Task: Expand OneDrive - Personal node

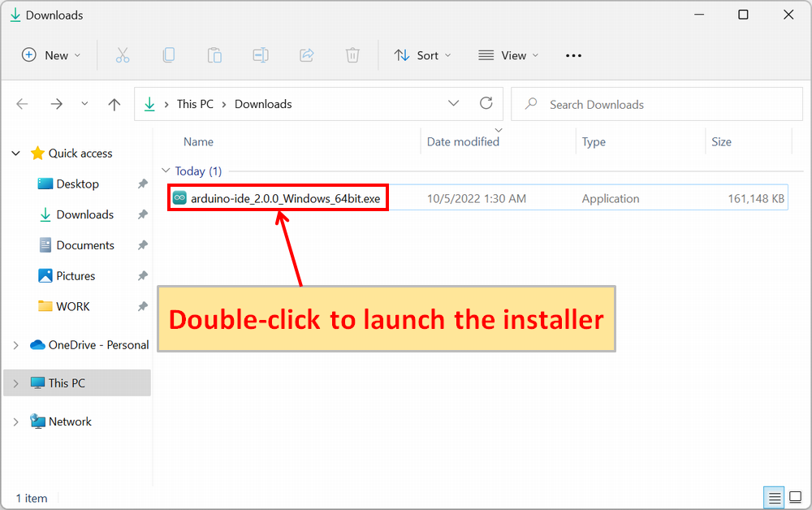Action: click(16, 345)
